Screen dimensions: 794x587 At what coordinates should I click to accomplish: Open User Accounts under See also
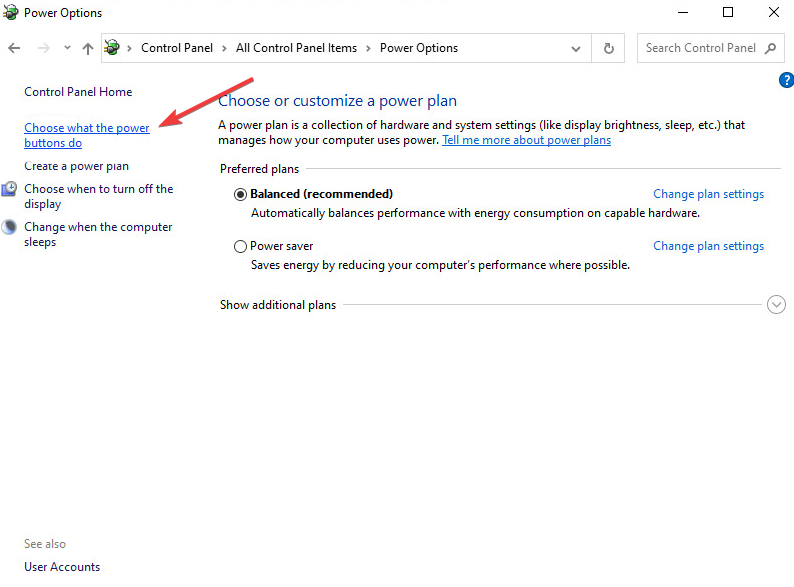(62, 567)
